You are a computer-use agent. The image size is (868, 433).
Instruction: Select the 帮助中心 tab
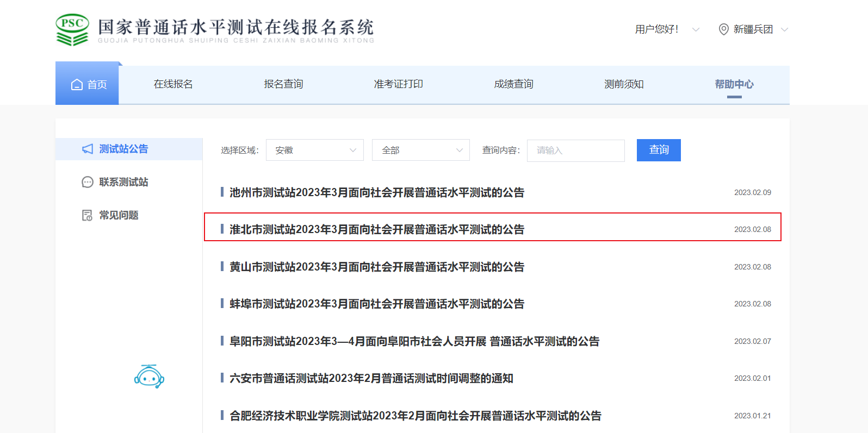[734, 84]
